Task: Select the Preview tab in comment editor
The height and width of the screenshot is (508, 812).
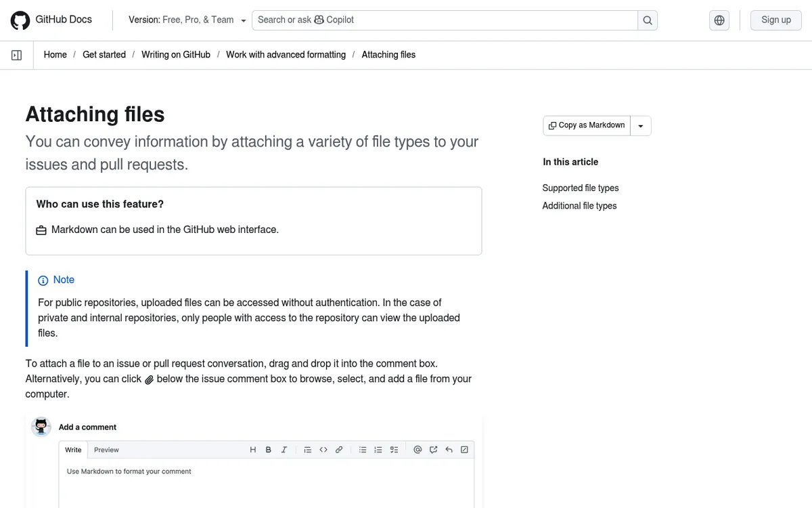Action: coord(106,450)
